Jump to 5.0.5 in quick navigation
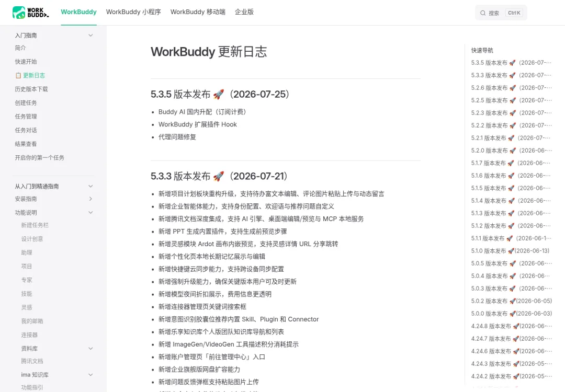The height and width of the screenshot is (392, 565). click(x=511, y=263)
